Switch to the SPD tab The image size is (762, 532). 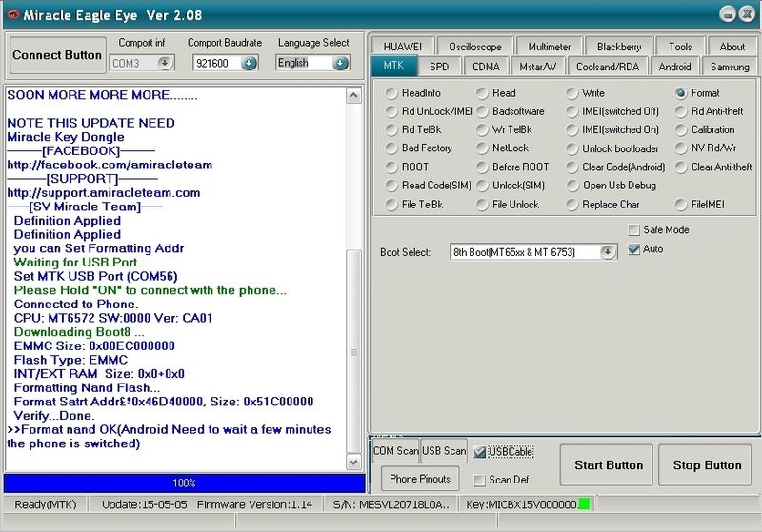[x=439, y=67]
